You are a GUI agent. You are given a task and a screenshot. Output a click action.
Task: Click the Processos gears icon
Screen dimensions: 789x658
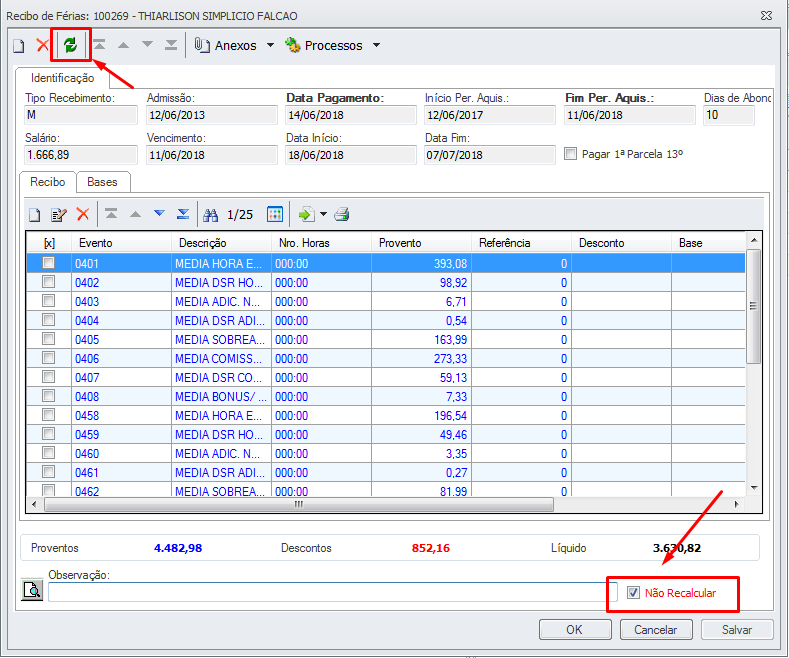pyautogui.click(x=292, y=45)
